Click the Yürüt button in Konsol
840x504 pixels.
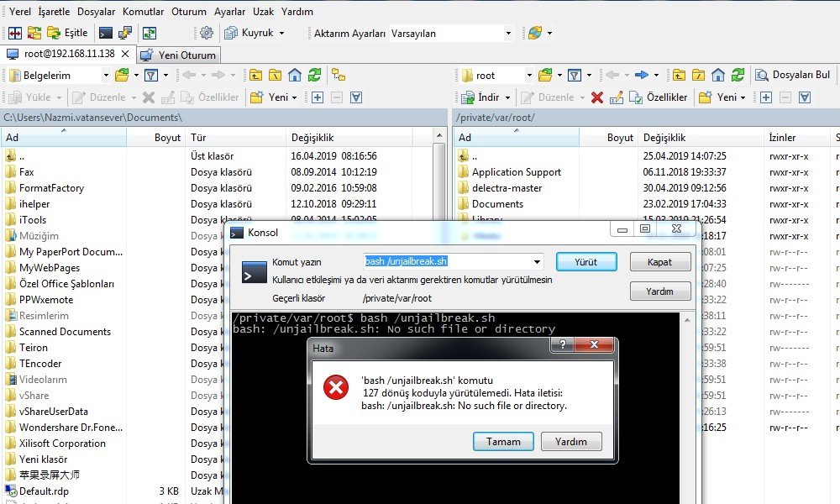[586, 262]
